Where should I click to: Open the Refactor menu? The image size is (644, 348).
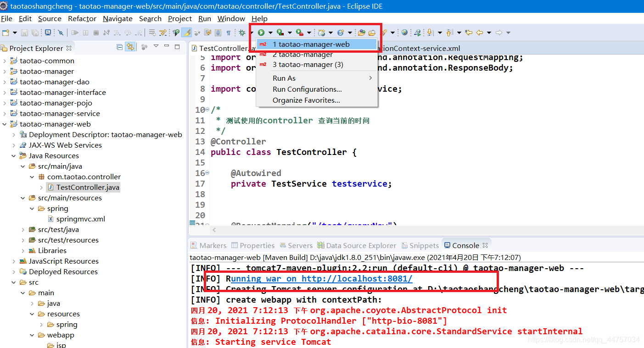[x=82, y=19]
